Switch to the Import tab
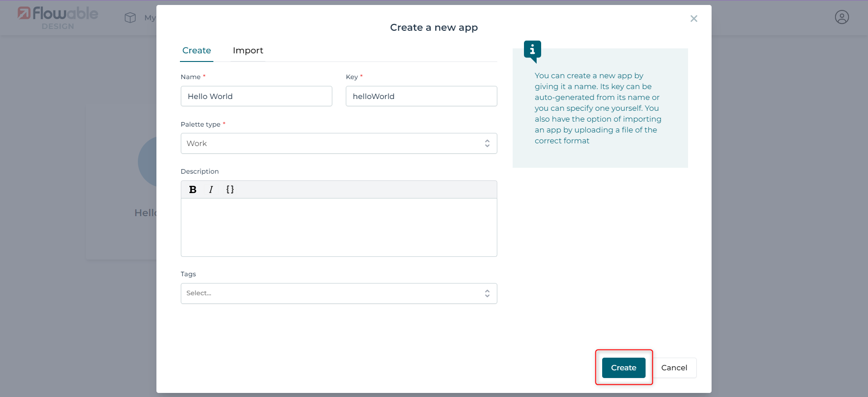The width and height of the screenshot is (868, 397). tap(248, 51)
